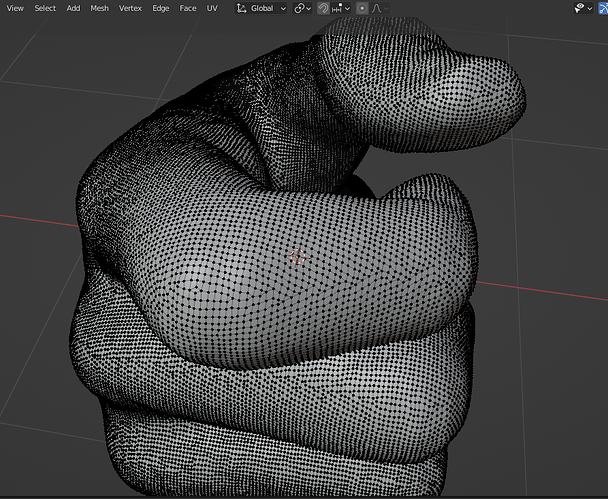The height and width of the screenshot is (499, 608).
Task: Open the Global transform orientation dropdown
Action: tap(261, 8)
